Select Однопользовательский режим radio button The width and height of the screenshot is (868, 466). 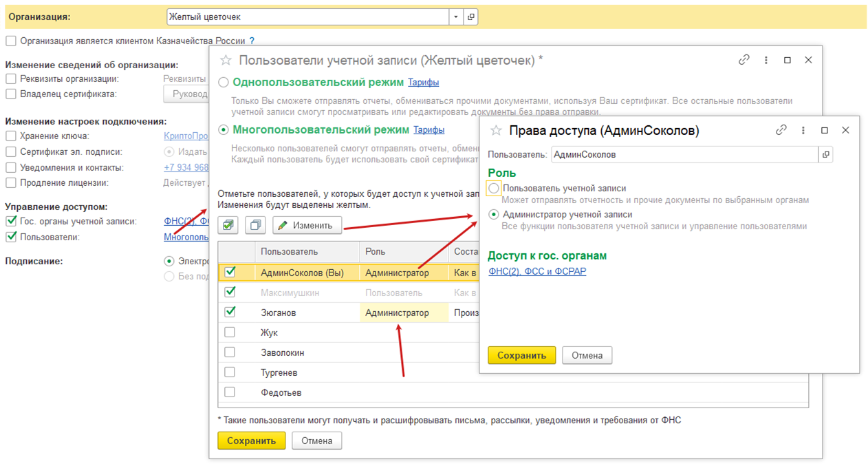[x=223, y=83]
